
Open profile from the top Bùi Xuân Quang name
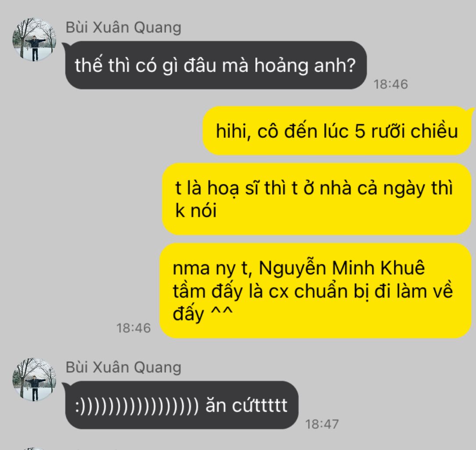[x=124, y=27]
